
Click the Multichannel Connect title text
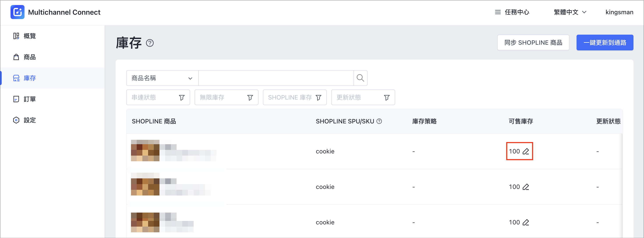pos(64,12)
